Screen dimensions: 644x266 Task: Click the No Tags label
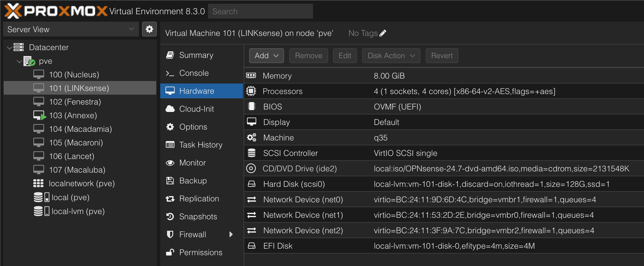(x=363, y=33)
